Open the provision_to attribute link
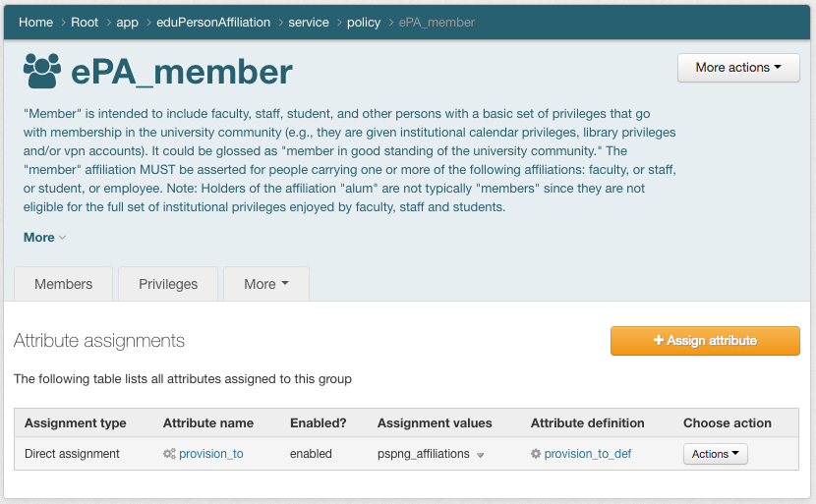Viewport: 816px width, 504px height. [x=210, y=454]
